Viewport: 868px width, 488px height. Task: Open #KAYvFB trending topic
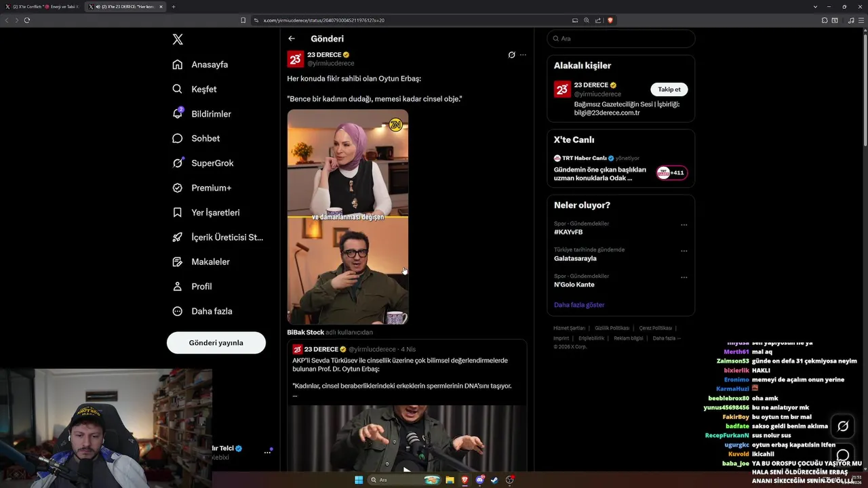pos(568,232)
